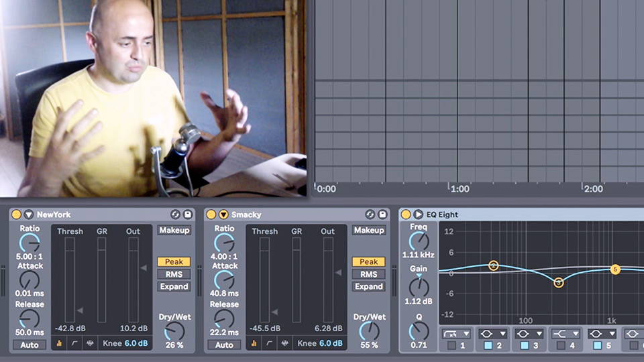The image size is (644, 362).
Task: Toggle Makeup gain on Smacky
Action: [369, 230]
